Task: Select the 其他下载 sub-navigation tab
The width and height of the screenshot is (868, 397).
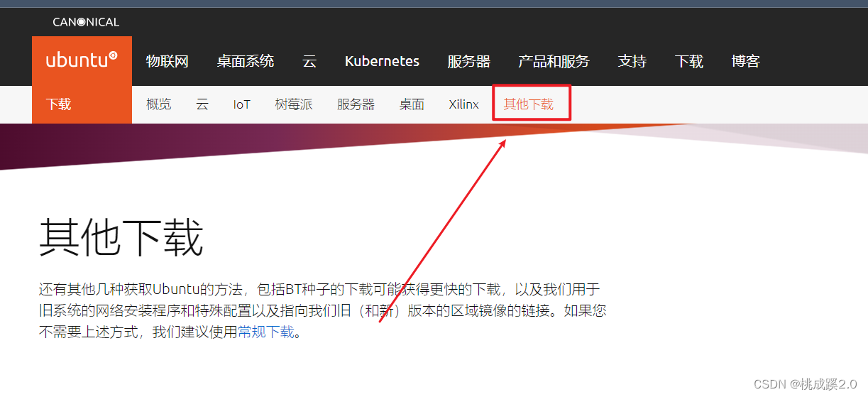Action: 528,104
